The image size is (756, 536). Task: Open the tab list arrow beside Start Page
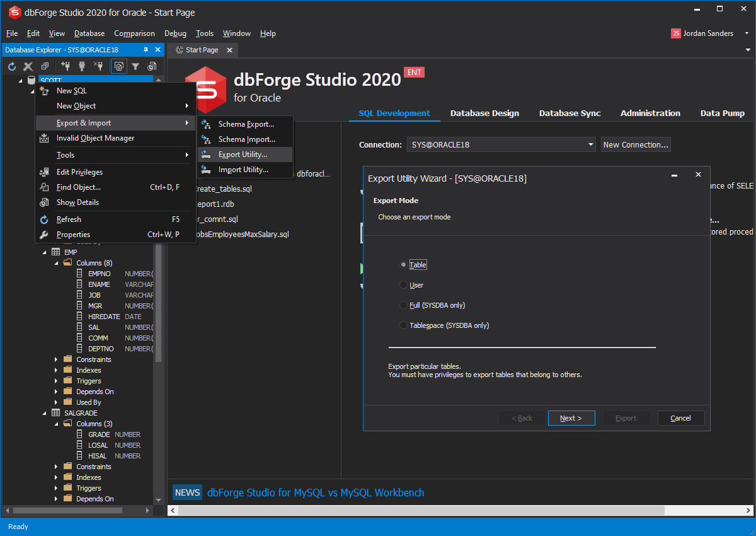pos(748,50)
